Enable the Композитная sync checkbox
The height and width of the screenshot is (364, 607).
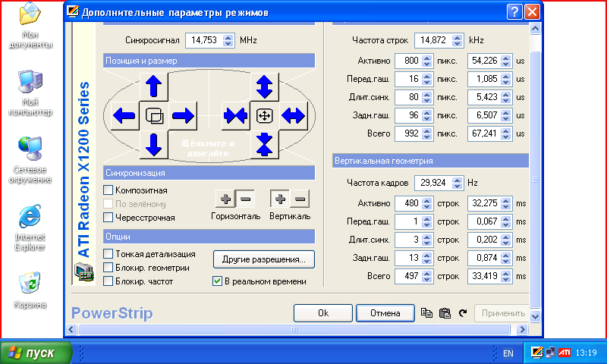[x=109, y=190]
